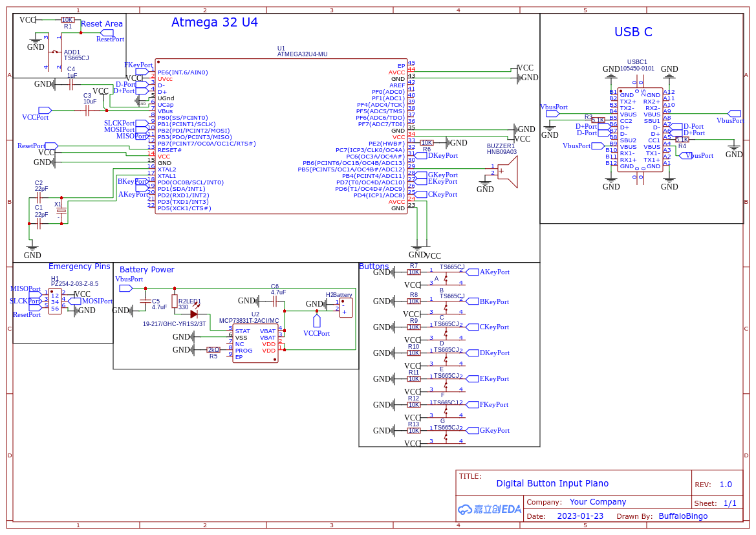Click the VbusPort net label near USB C
This screenshot has width=756, height=535.
point(553,108)
